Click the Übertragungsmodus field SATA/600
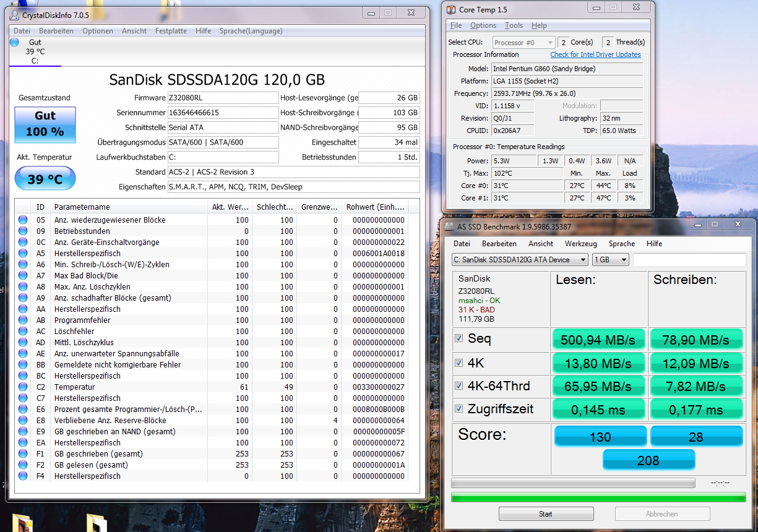Screen dimensions: 758x532 pyautogui.click(x=223, y=142)
